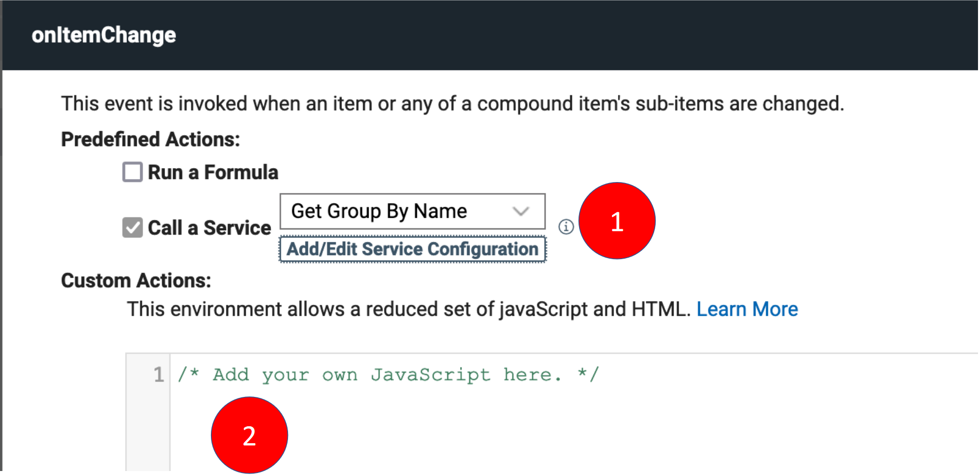
Task: Click the red circle marker numbered 2
Action: coord(249,435)
